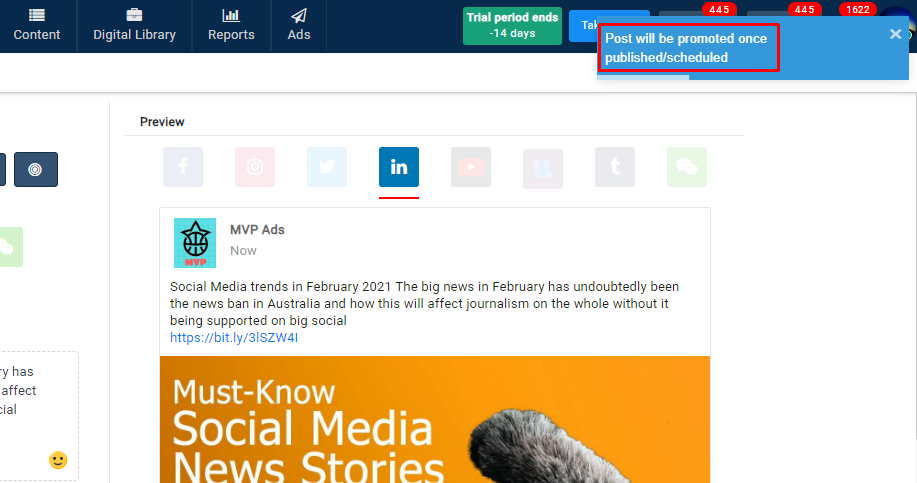The height and width of the screenshot is (483, 917).
Task: Open the Ads menu
Action: pyautogui.click(x=299, y=25)
